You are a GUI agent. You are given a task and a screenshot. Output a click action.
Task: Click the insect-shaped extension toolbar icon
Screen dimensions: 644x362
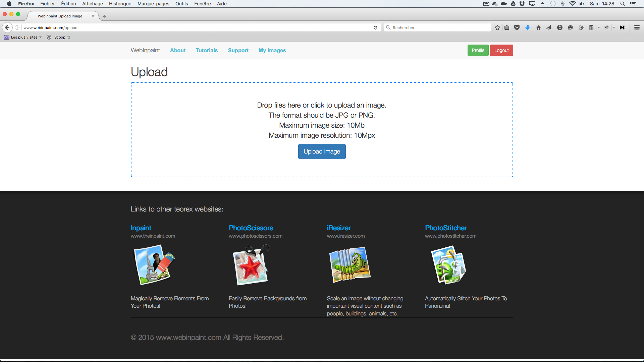click(x=606, y=27)
